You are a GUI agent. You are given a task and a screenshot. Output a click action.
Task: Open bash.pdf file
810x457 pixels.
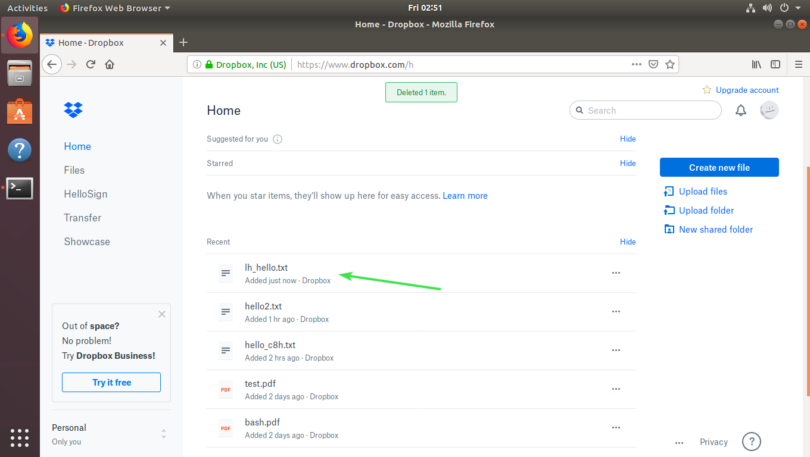262,422
